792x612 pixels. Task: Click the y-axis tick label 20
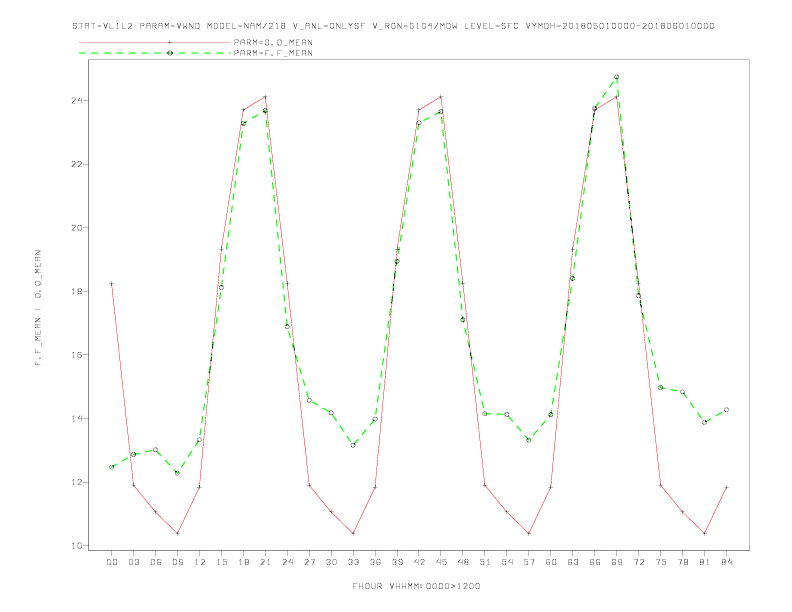[x=76, y=228]
